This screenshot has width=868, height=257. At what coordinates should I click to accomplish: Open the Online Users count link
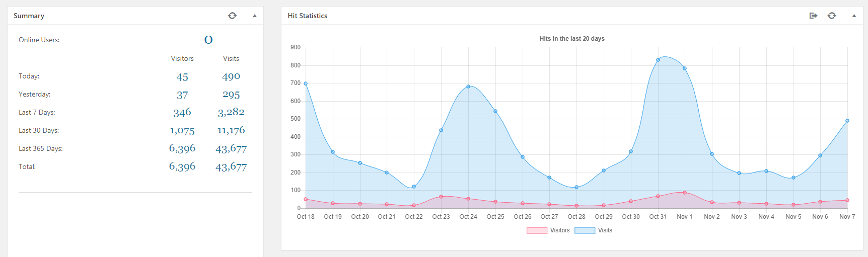(208, 40)
